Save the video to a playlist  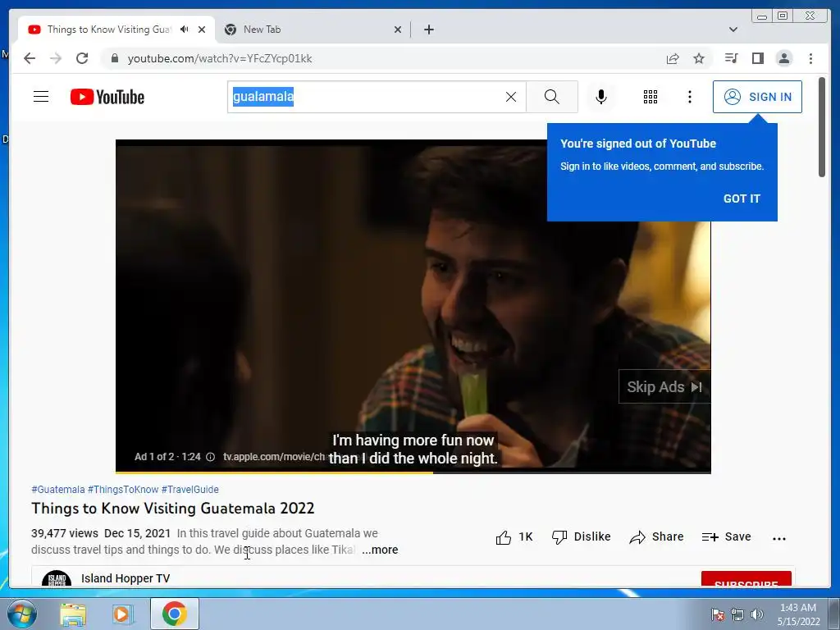727,537
